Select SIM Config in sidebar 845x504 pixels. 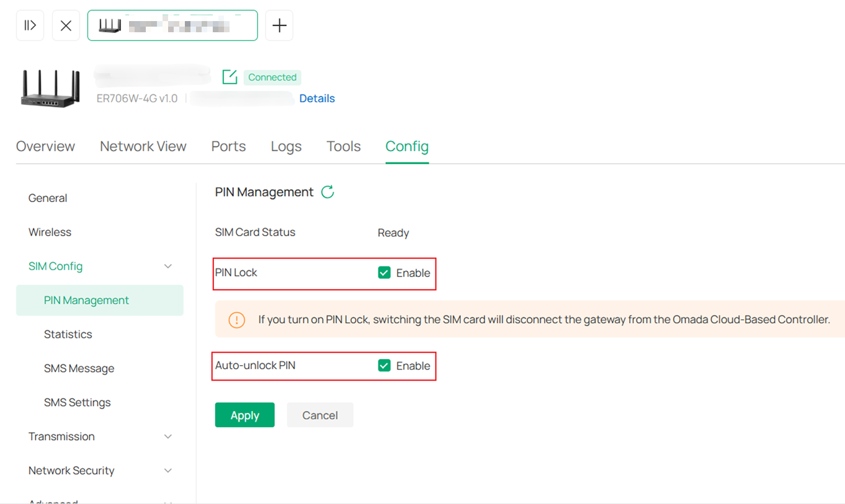click(x=55, y=267)
